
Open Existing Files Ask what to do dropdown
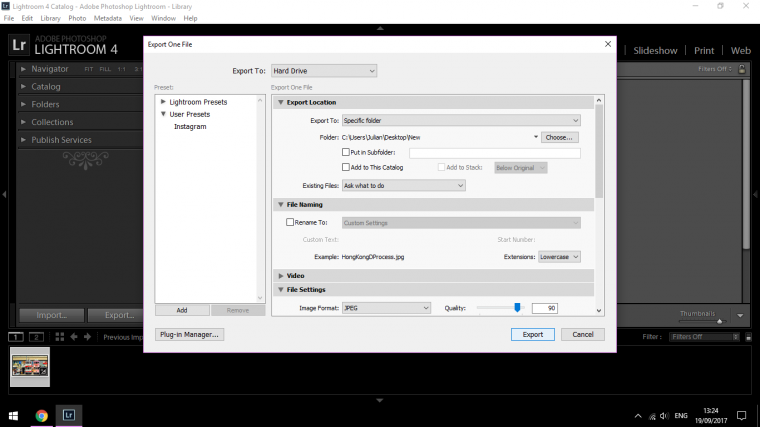tap(404, 186)
